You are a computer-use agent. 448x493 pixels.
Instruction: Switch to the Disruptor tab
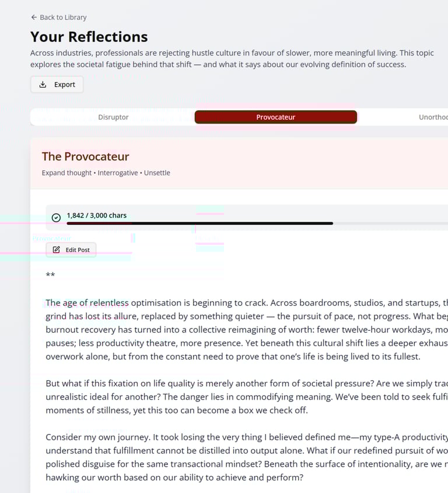pos(113,117)
